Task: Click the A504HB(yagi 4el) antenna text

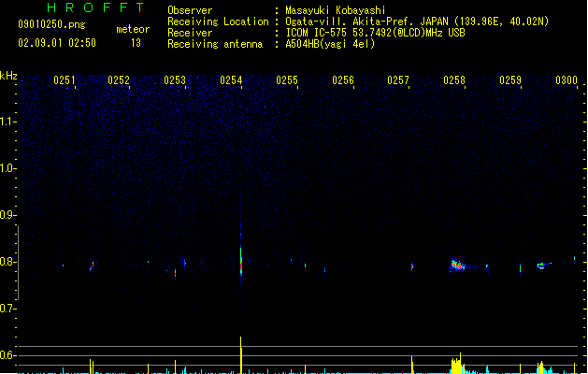Action: click(330, 44)
